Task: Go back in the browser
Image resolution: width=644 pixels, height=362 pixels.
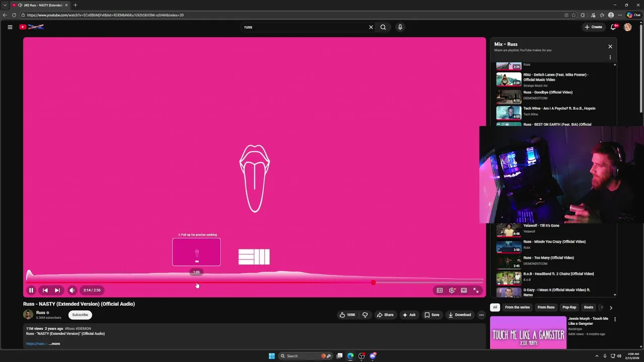Action: [5, 15]
